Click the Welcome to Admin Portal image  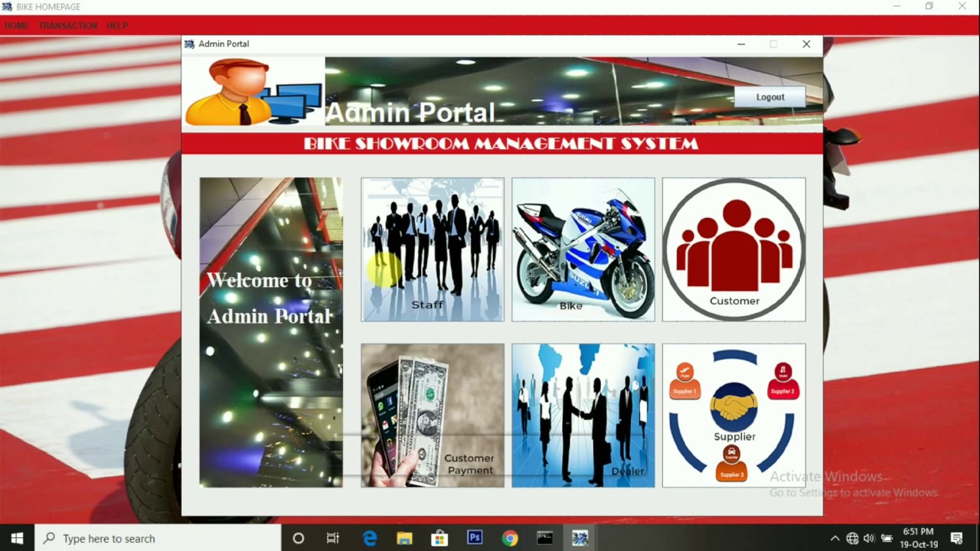click(x=271, y=333)
